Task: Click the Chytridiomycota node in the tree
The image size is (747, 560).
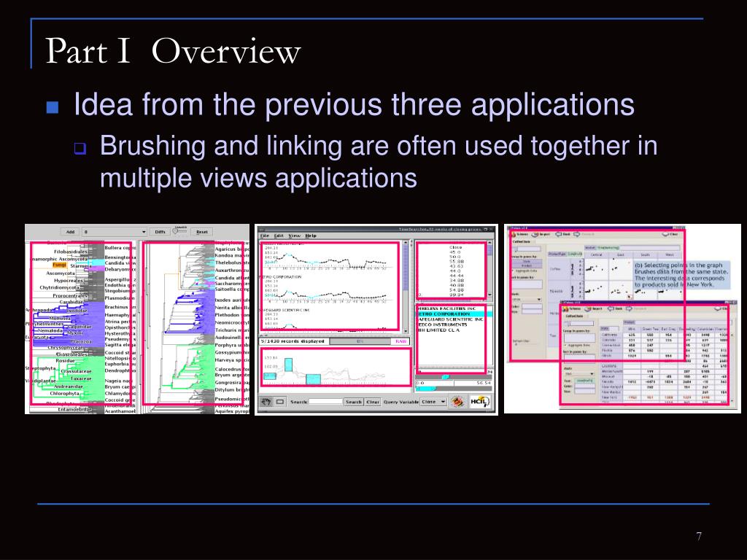Action: pyautogui.click(x=59, y=287)
